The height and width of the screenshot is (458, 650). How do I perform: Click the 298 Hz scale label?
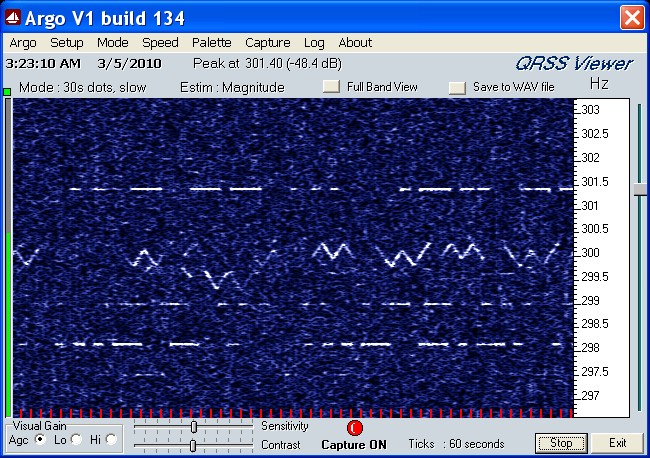tap(590, 347)
